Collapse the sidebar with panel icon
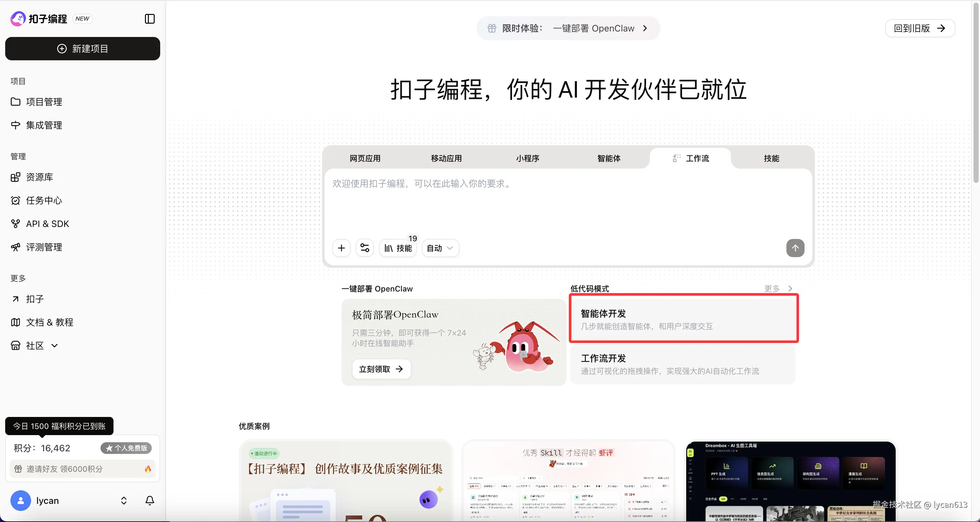980x522 pixels. click(x=149, y=19)
